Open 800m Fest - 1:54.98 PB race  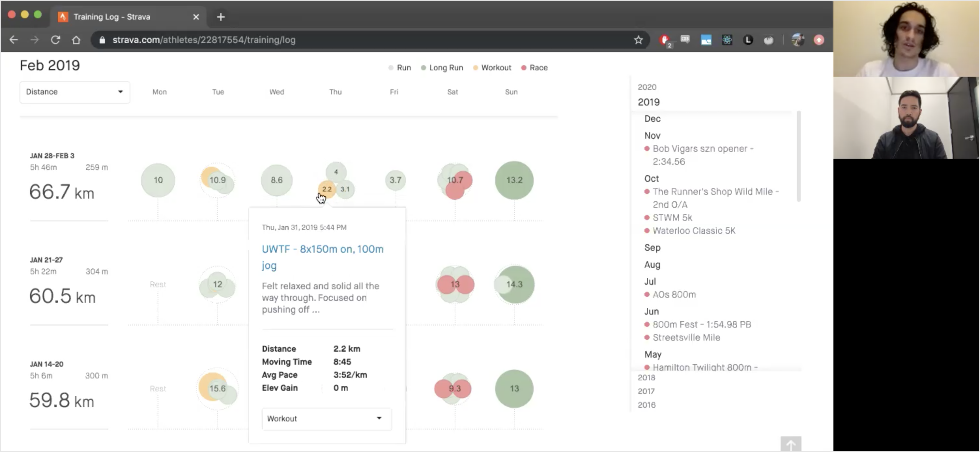click(702, 325)
